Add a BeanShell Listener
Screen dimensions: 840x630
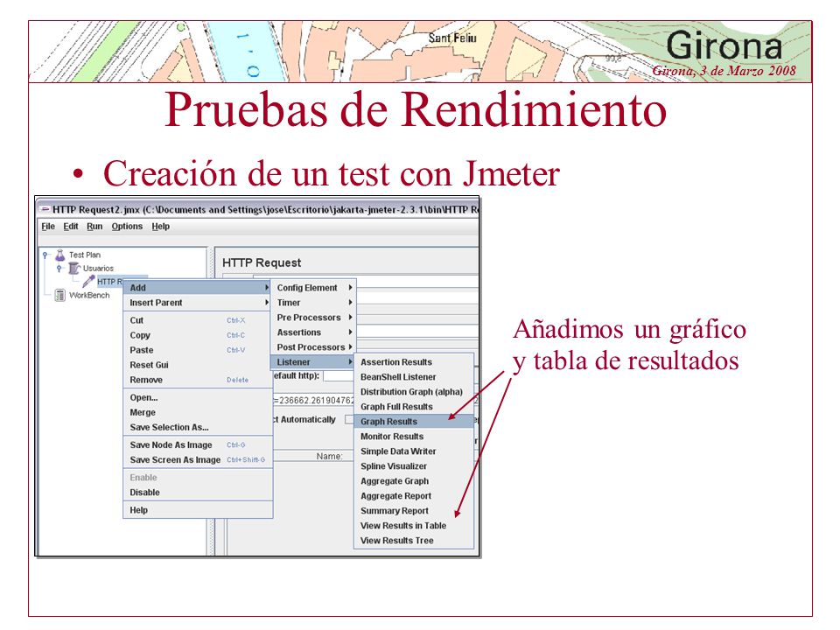(x=414, y=377)
